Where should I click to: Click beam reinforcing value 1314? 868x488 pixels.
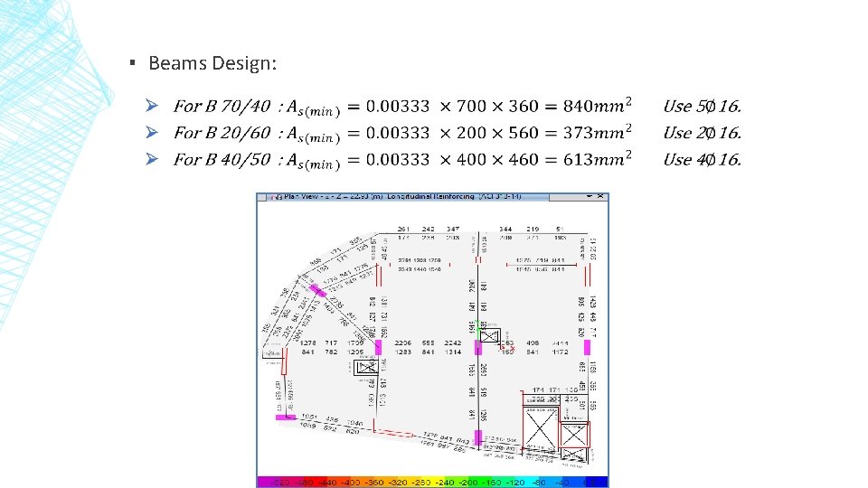coord(453,352)
